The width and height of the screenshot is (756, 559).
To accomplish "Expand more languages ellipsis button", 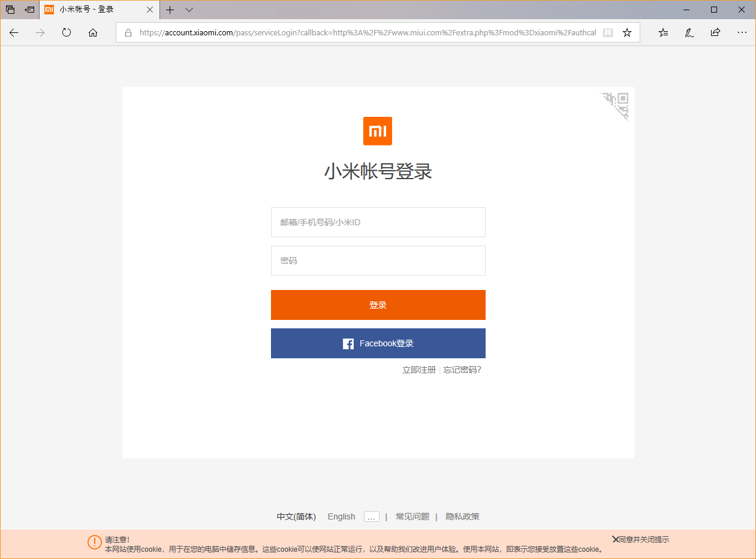I will tap(372, 516).
